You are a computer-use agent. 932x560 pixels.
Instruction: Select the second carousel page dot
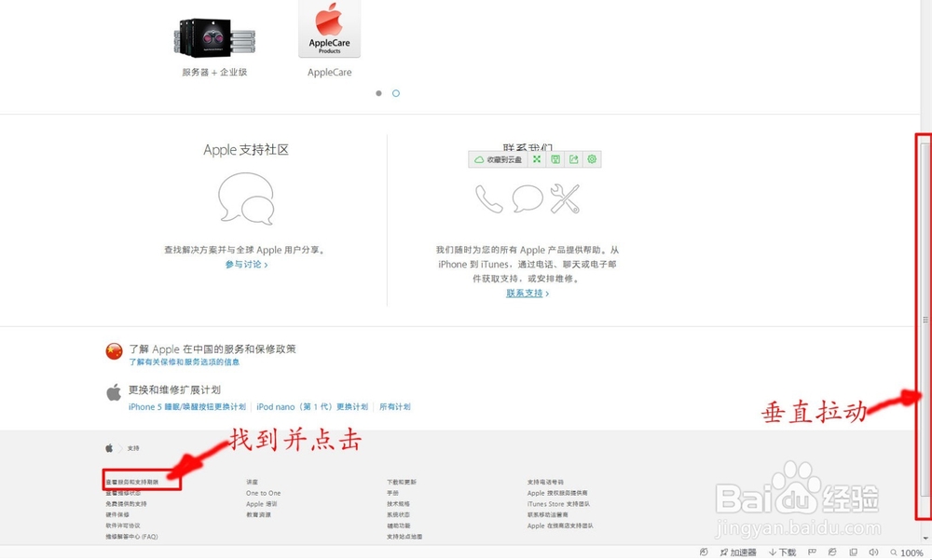click(x=396, y=93)
